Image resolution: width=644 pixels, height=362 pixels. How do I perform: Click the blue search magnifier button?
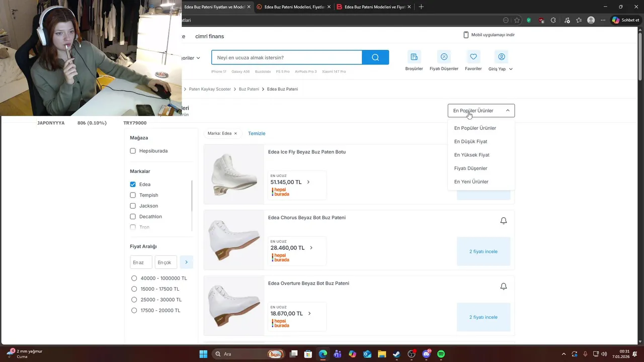[x=375, y=57]
